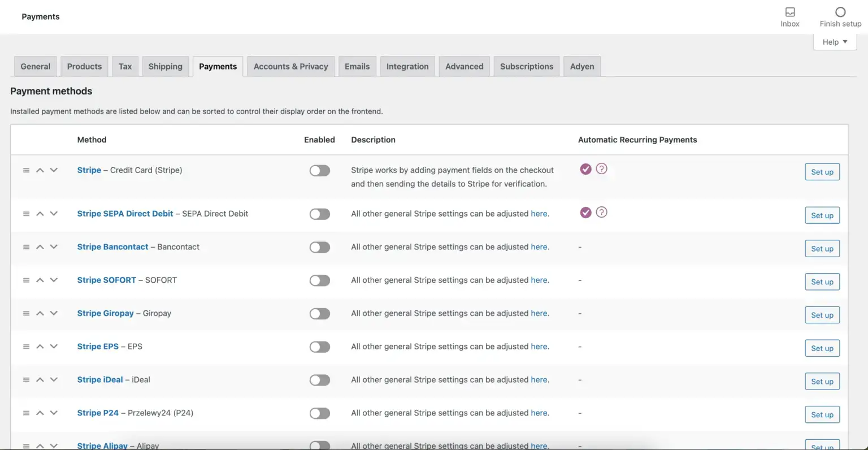868x450 pixels.
Task: Move Stripe Bancontact down
Action: click(x=54, y=247)
